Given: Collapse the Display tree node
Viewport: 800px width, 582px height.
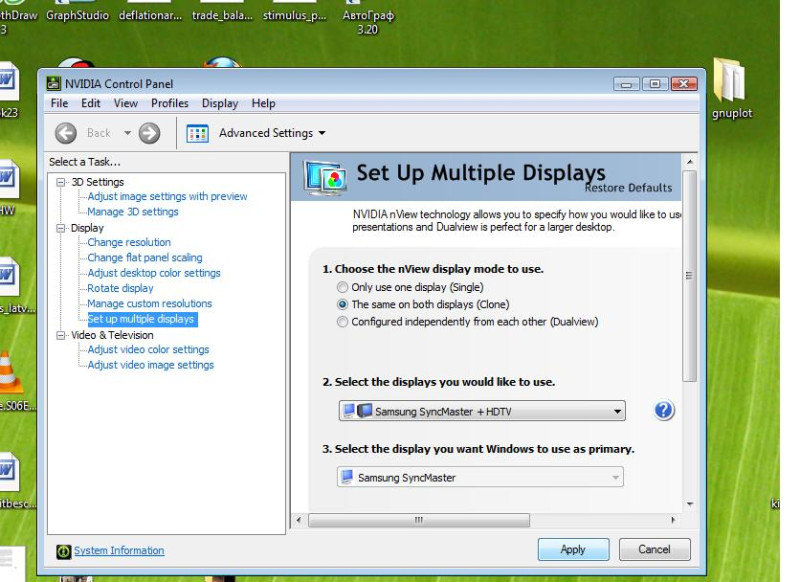Looking at the screenshot, I should 61,228.
